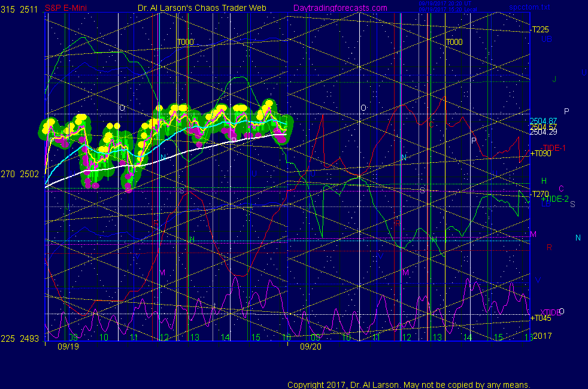Click the '315 2511' price axis label

pos(19,10)
